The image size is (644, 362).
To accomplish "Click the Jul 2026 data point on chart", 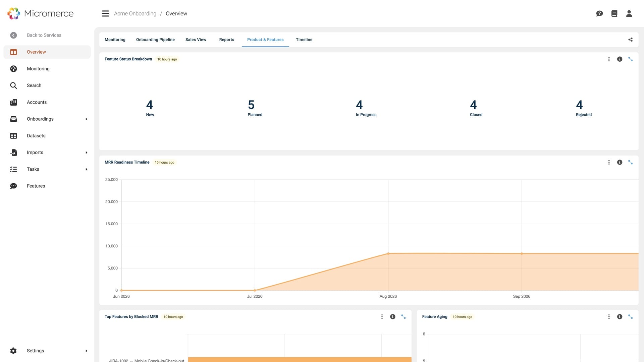I will (255, 290).
